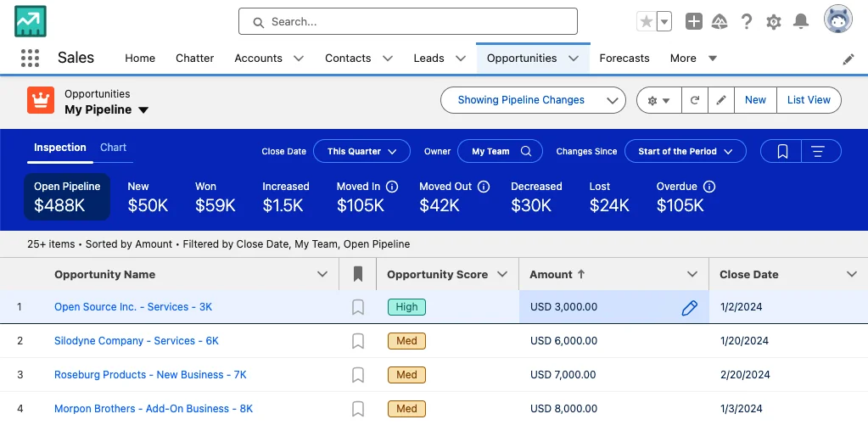
Task: Open the Showing Pipeline Changes dropdown
Action: tap(533, 100)
